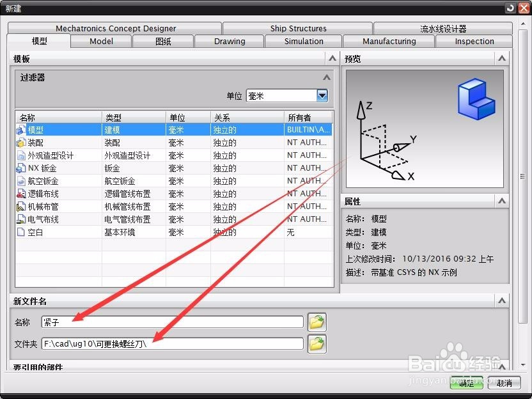Select the 电气布线 template name
Screen dimensions: 532x399
pyautogui.click(x=43, y=219)
